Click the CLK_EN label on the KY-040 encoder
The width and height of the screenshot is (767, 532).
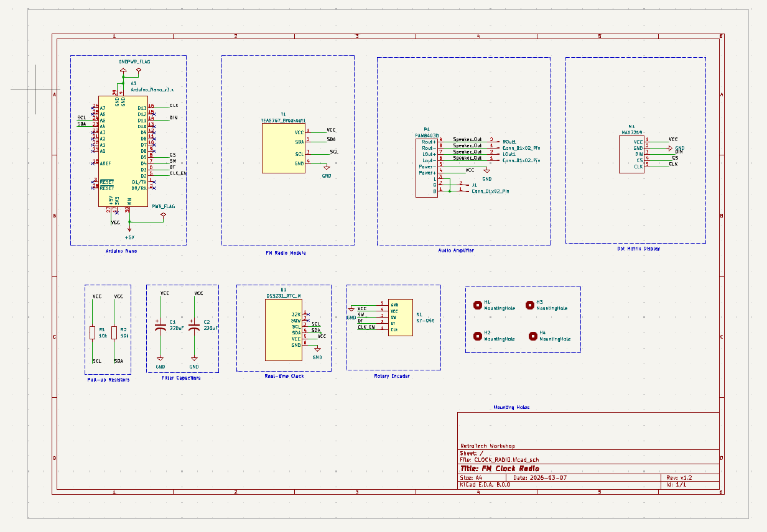(x=366, y=327)
